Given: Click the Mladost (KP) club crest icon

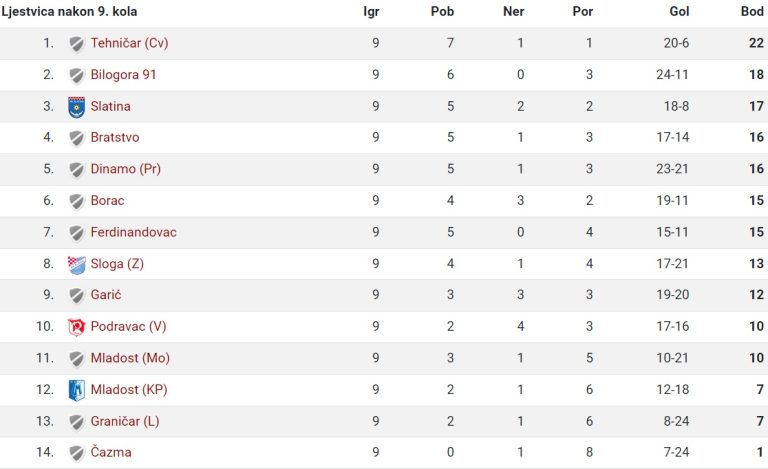Looking at the screenshot, I should tap(76, 390).
